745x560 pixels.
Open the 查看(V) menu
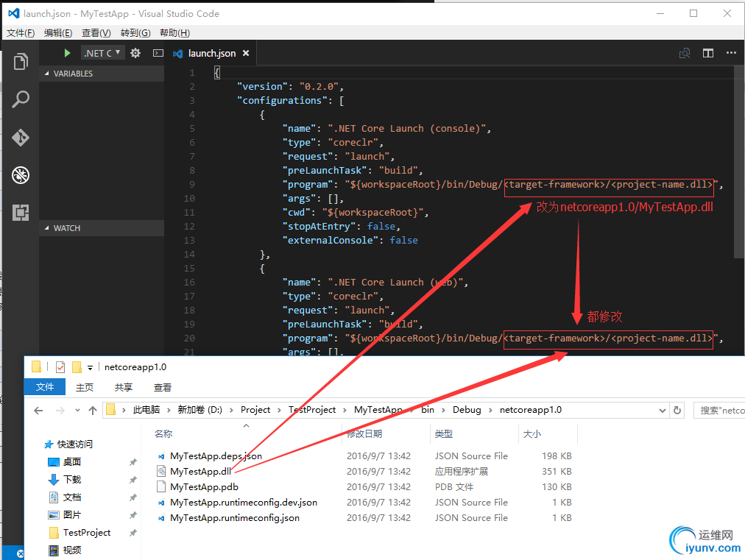[x=96, y=33]
